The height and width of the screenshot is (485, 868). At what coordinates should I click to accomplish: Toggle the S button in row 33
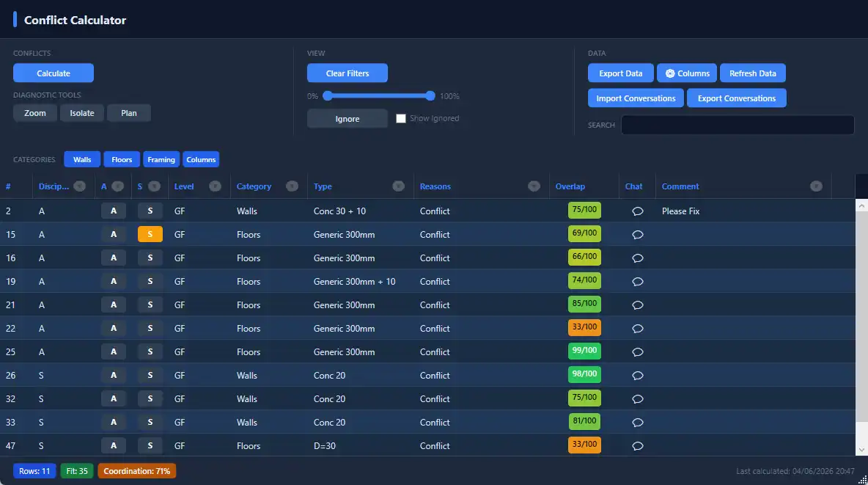[150, 422]
